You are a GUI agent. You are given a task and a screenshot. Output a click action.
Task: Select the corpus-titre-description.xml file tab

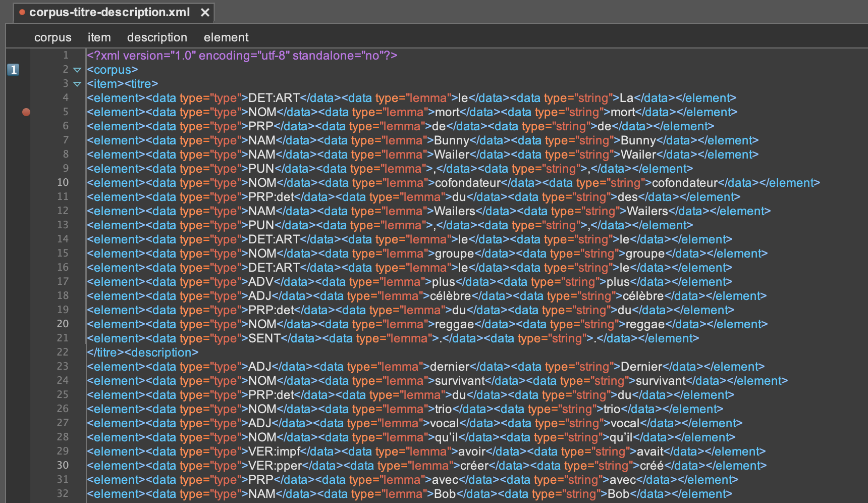tap(109, 13)
